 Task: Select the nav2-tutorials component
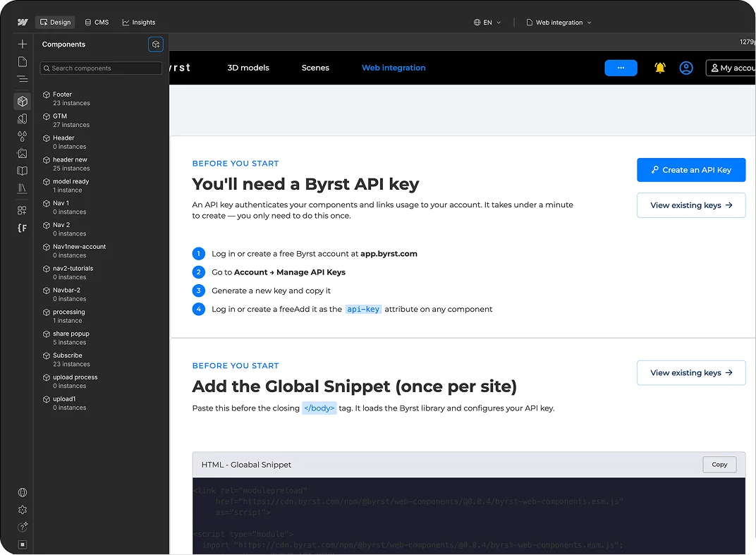101,272
